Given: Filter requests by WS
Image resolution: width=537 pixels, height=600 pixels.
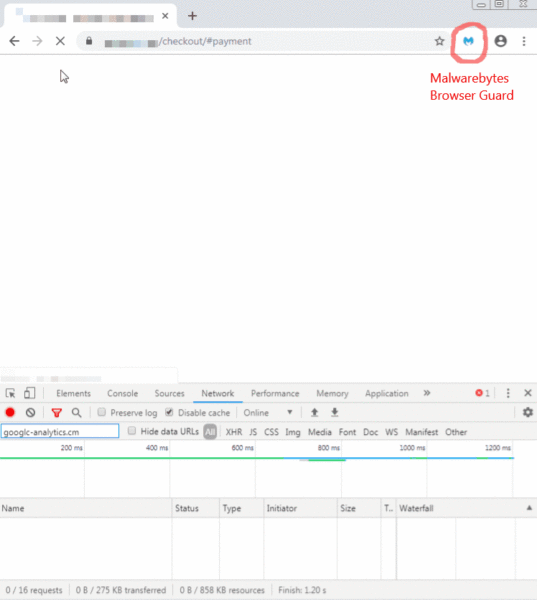Looking at the screenshot, I should click(x=392, y=432).
